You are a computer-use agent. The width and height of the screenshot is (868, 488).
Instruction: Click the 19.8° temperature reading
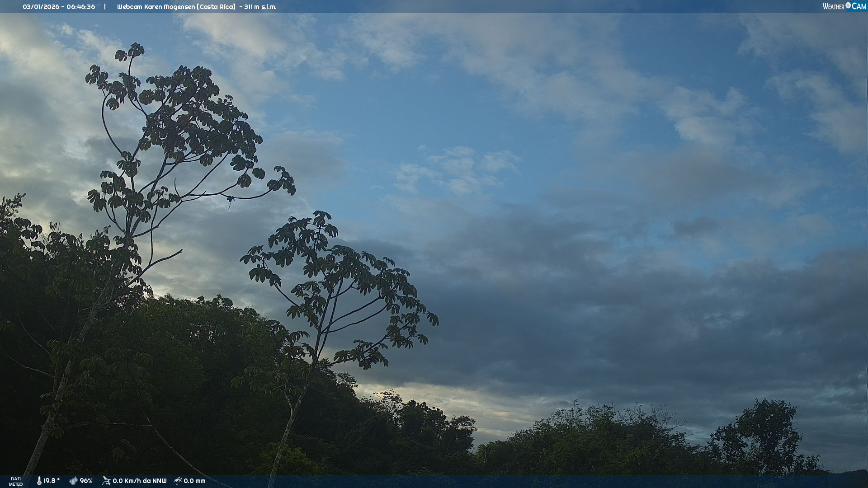[52, 481]
